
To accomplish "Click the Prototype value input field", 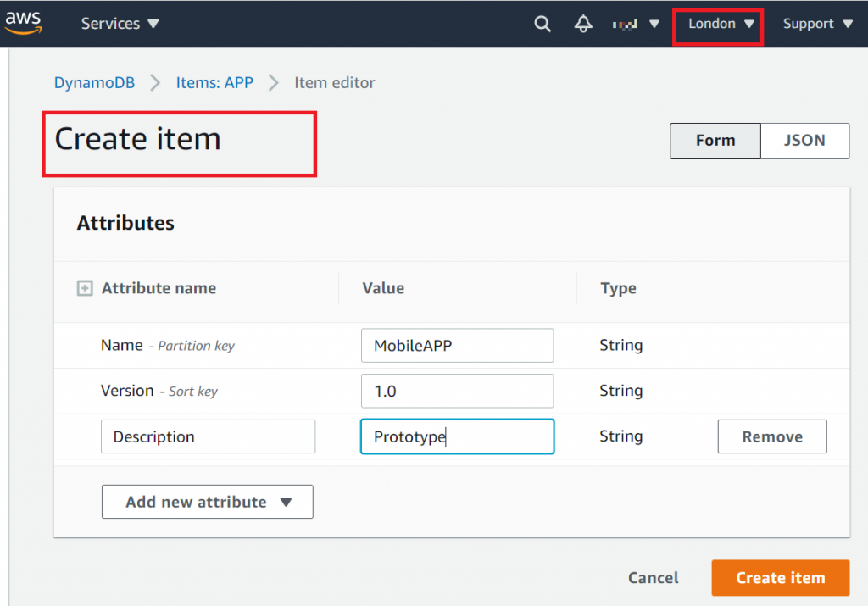I will pyautogui.click(x=457, y=436).
